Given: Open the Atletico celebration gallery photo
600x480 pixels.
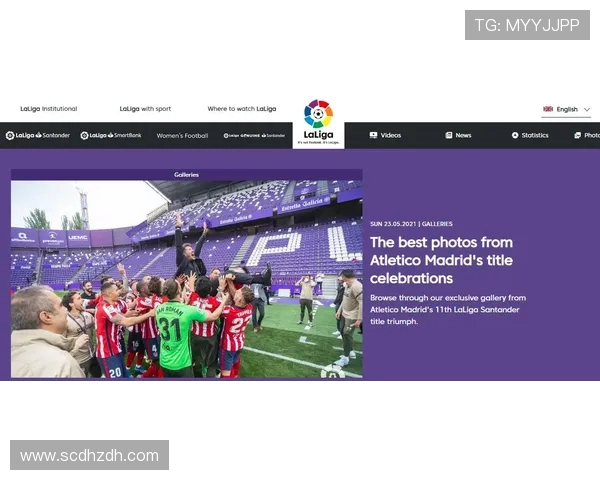Looking at the screenshot, I should [187, 279].
